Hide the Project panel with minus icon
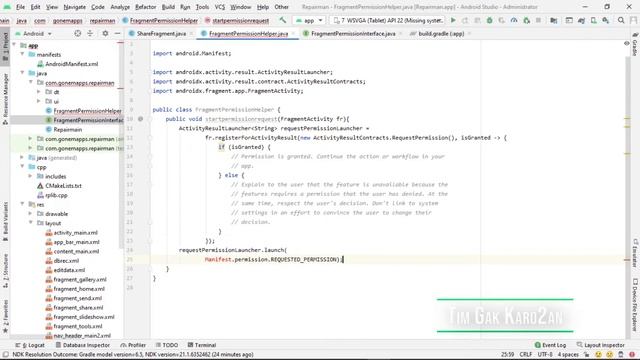 pos(117,33)
